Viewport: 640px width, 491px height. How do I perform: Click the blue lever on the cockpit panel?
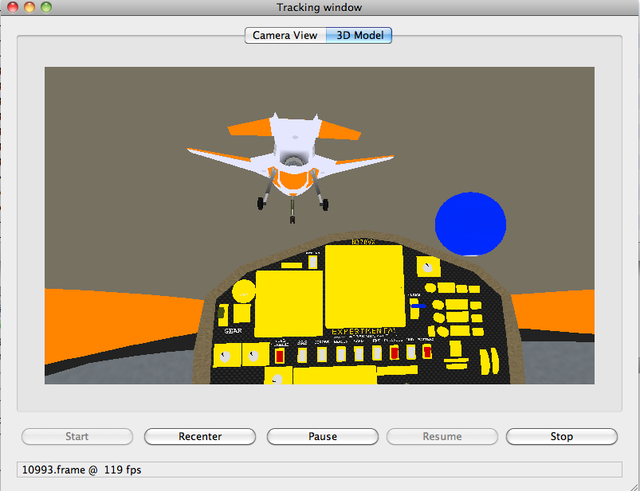pyautogui.click(x=421, y=305)
